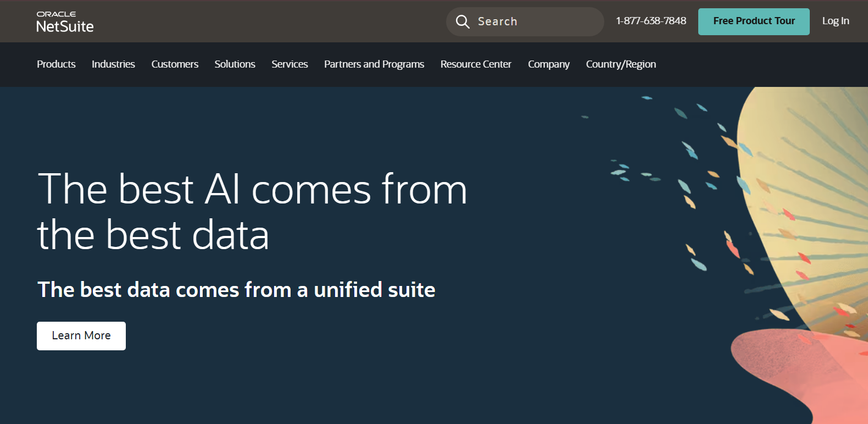Click the Oracle NetSuite logo

[x=65, y=22]
